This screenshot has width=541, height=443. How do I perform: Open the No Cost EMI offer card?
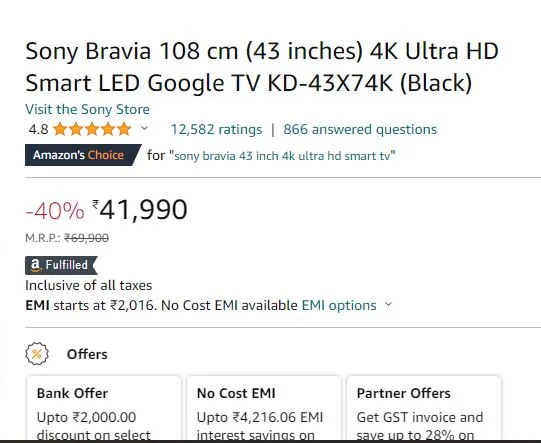click(264, 408)
